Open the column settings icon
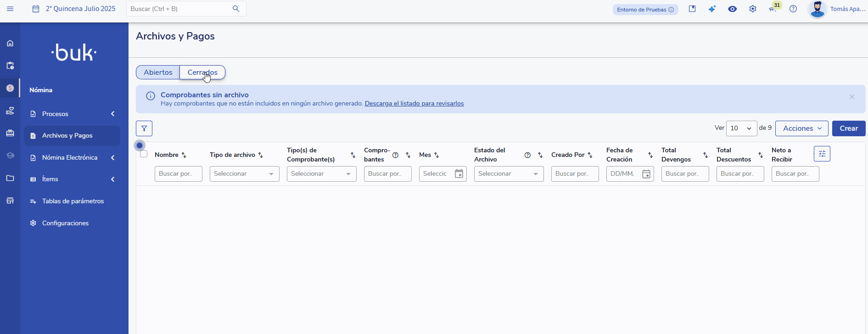The image size is (868, 334). (x=822, y=154)
